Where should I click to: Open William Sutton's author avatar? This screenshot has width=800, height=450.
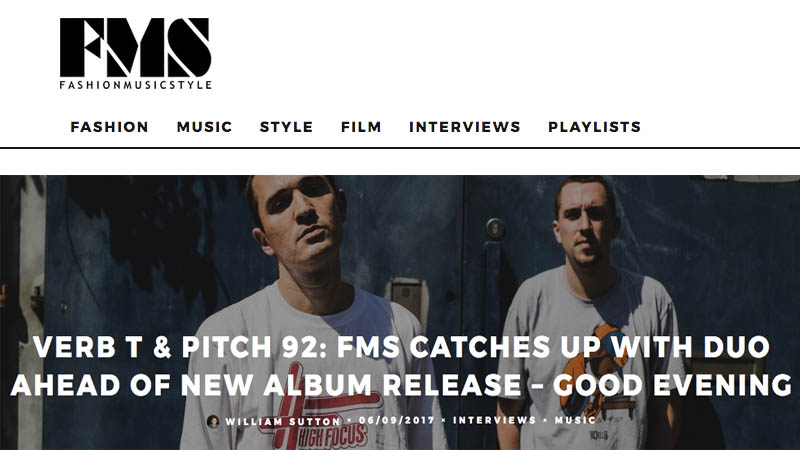[x=213, y=421]
